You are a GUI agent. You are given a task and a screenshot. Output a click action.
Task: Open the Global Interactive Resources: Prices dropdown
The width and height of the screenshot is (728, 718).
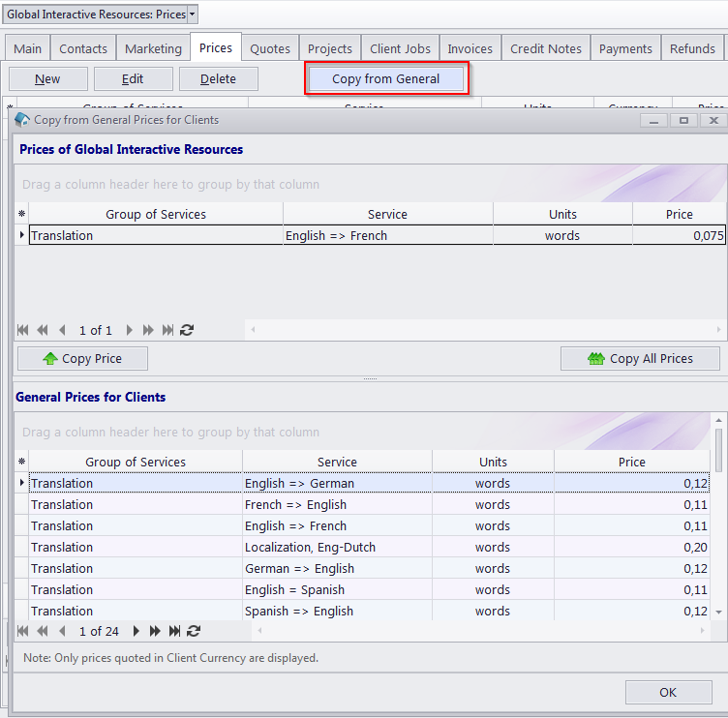click(192, 15)
